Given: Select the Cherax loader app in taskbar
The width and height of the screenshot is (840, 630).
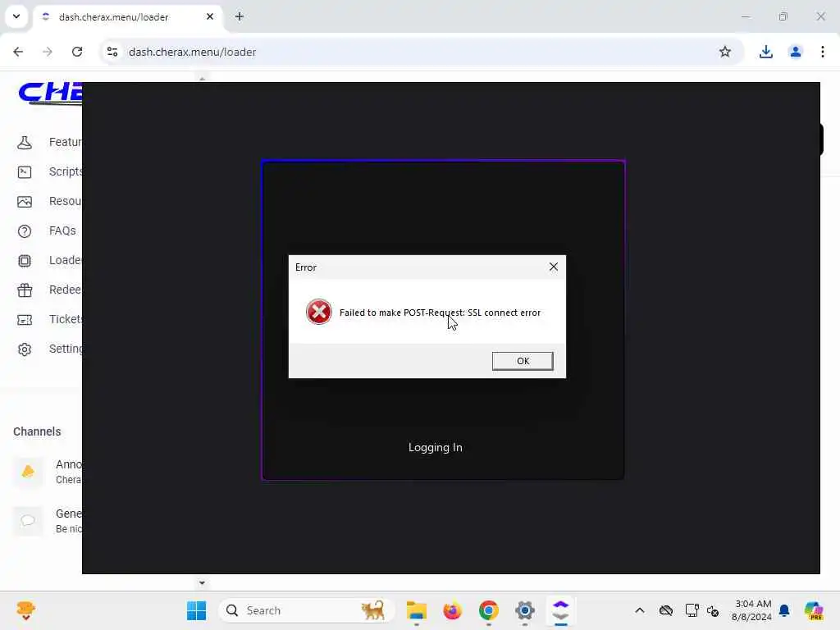Looking at the screenshot, I should click(x=560, y=610).
